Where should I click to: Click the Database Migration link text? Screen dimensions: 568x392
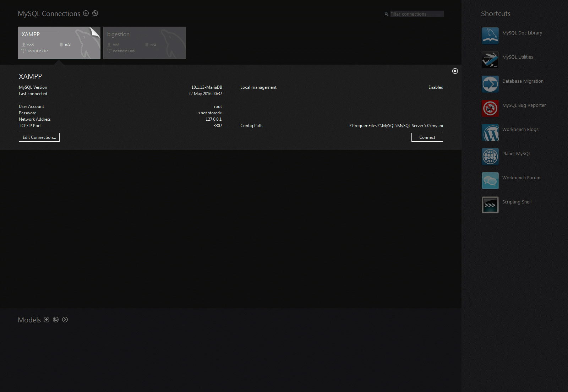pos(523,81)
